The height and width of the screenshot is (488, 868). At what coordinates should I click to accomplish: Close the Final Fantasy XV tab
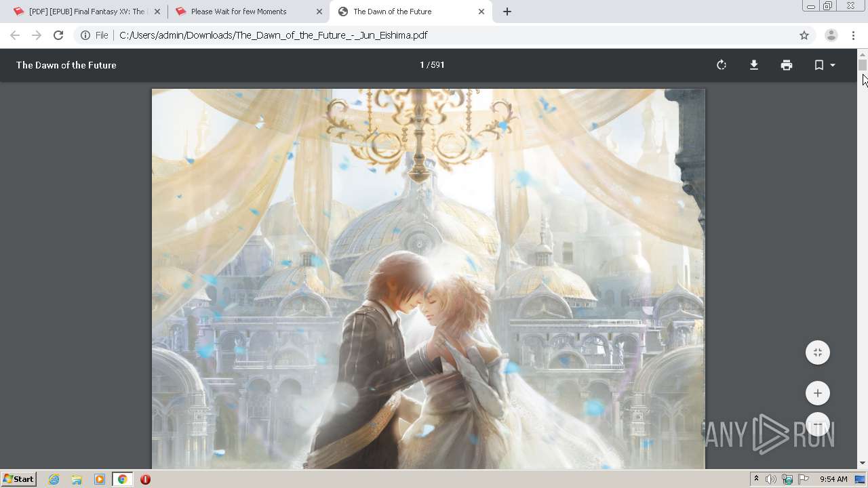(x=157, y=12)
